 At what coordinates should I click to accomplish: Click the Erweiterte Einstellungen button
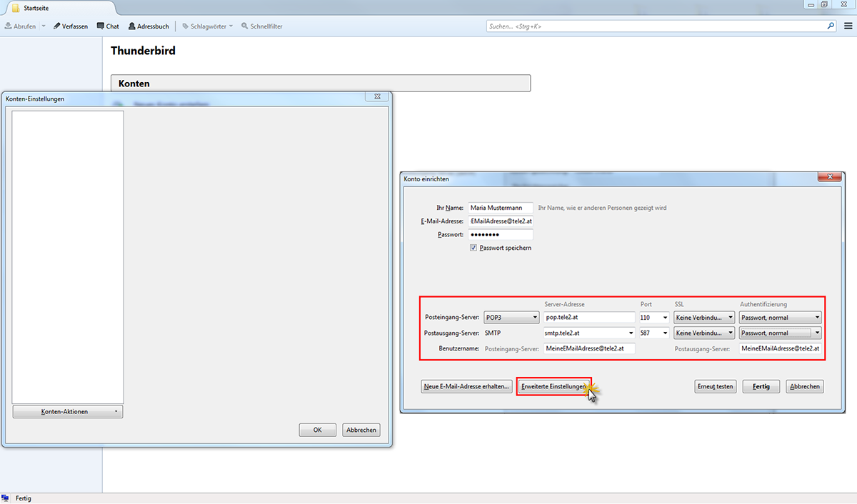pyautogui.click(x=553, y=386)
